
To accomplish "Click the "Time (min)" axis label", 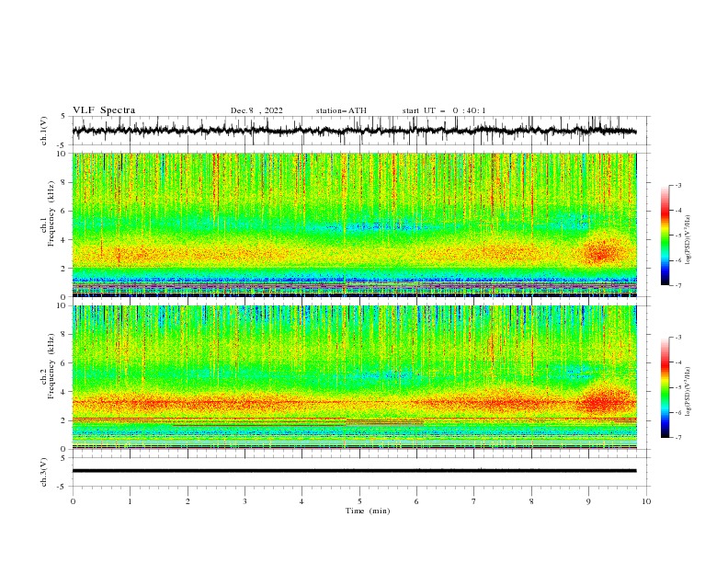I will [368, 511].
